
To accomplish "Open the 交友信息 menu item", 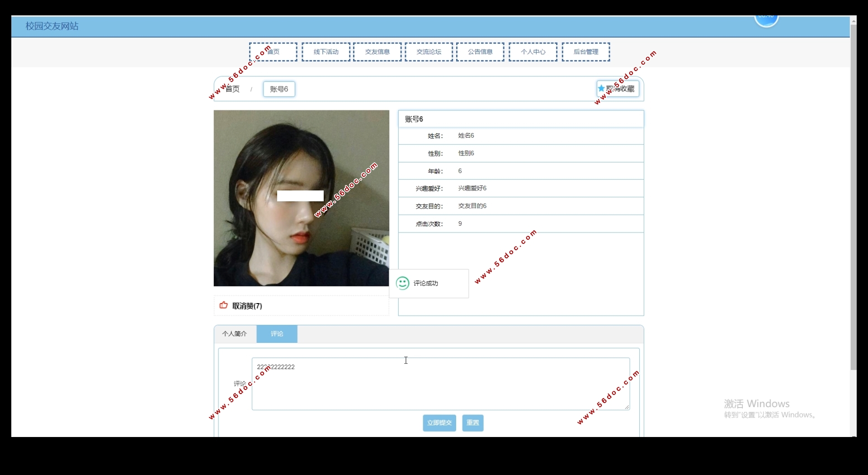I will [x=377, y=52].
